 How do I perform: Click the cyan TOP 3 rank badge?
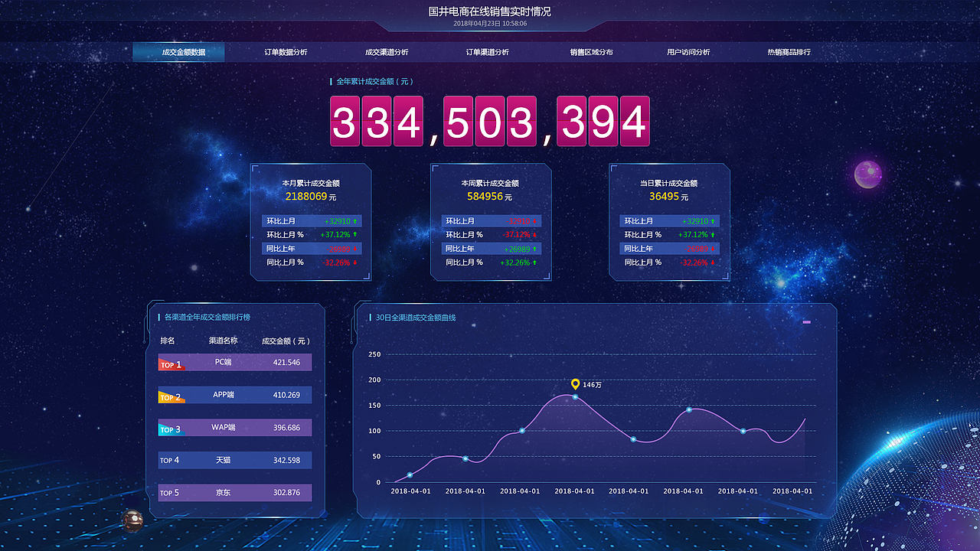pyautogui.click(x=171, y=429)
